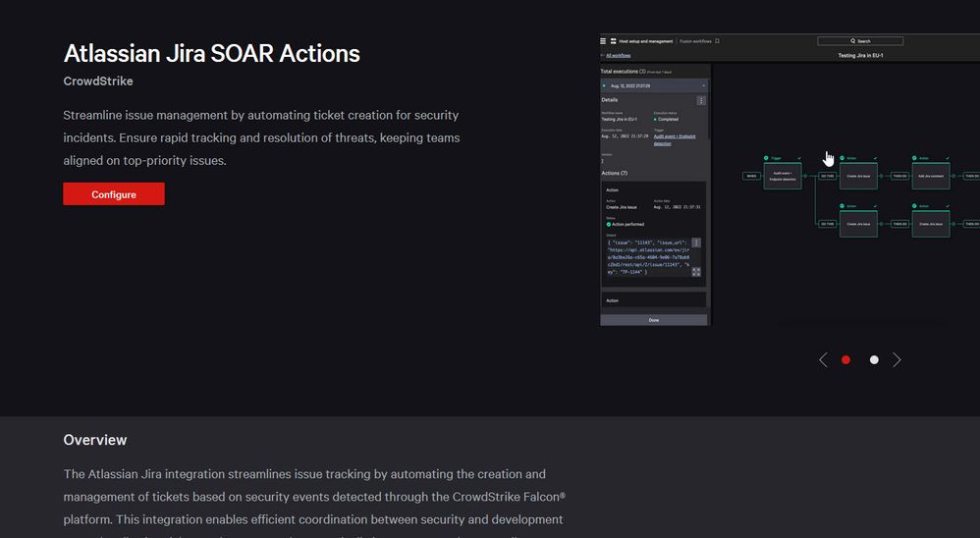Open the Jira workflow screenshot preview
The image size is (980, 538).
point(789,180)
